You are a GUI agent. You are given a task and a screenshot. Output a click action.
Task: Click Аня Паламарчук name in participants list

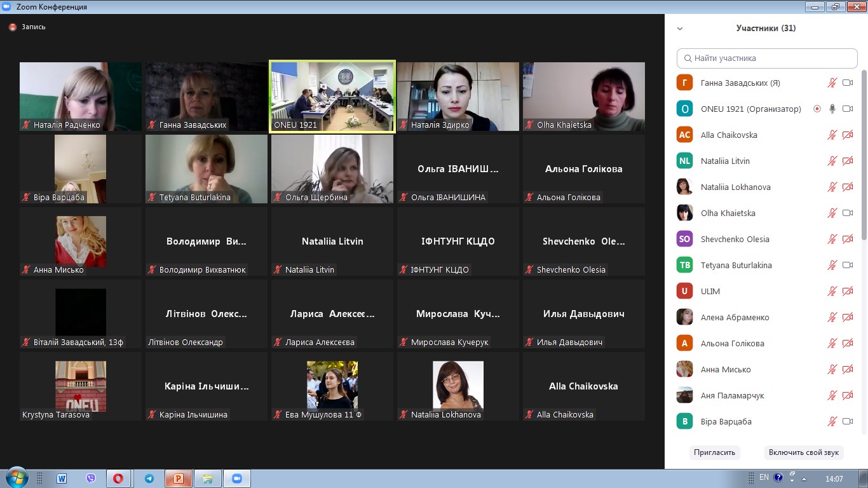pos(732,395)
